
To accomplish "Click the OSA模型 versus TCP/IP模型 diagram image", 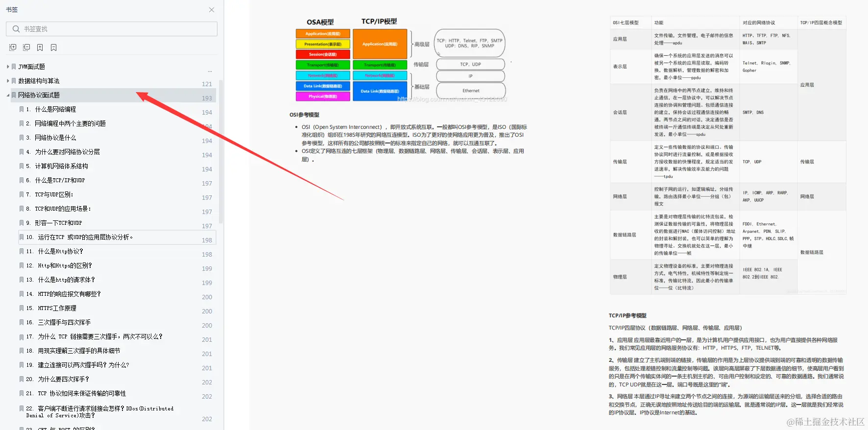I will pyautogui.click(x=402, y=60).
